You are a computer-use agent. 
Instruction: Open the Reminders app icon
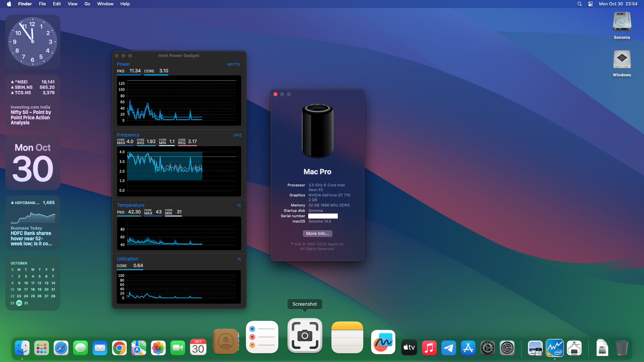(x=262, y=337)
